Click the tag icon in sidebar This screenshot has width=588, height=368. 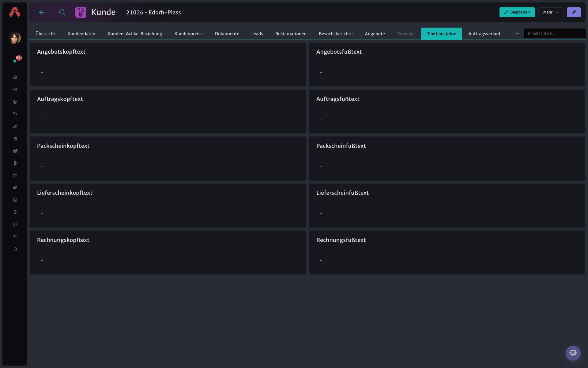(15, 114)
